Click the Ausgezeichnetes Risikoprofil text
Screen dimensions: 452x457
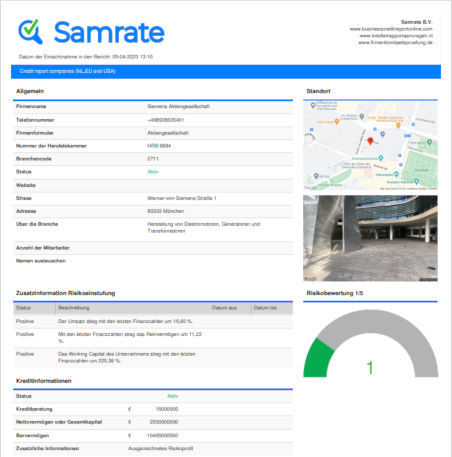(x=161, y=448)
